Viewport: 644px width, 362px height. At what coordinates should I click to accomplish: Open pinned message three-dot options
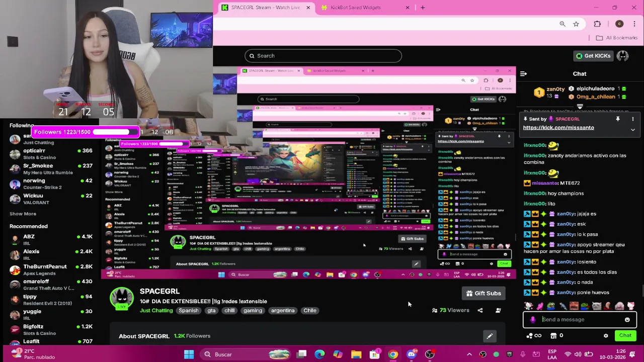632,119
